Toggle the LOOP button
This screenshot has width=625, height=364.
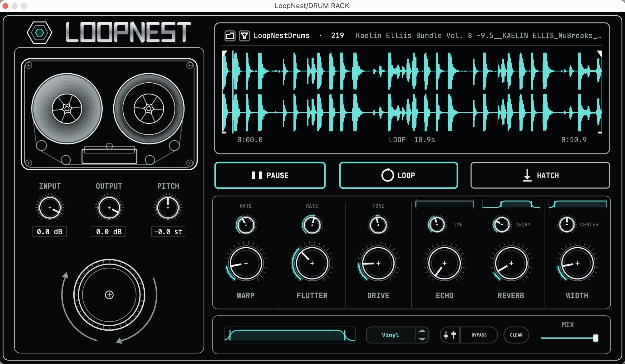(399, 175)
